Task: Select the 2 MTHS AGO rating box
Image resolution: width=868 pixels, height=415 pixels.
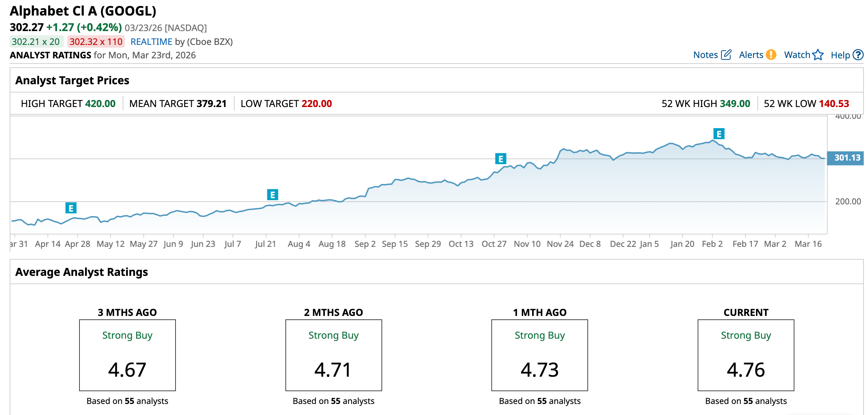Action: click(x=333, y=355)
